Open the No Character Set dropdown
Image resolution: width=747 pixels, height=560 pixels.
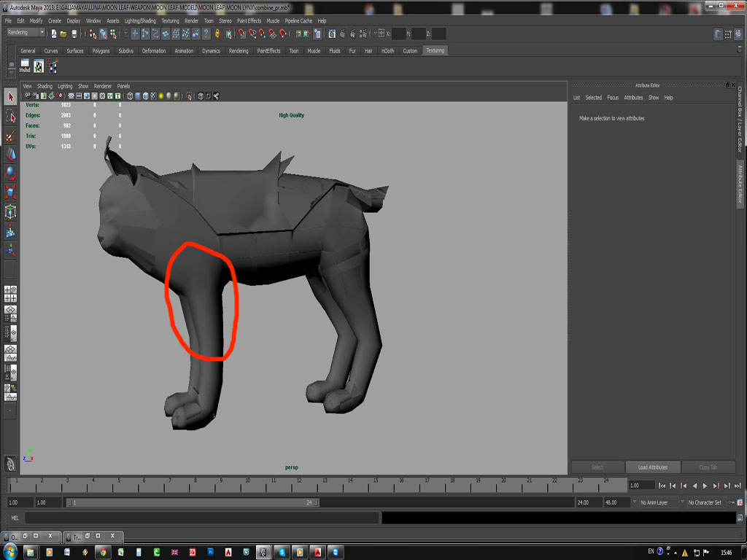tap(705, 502)
